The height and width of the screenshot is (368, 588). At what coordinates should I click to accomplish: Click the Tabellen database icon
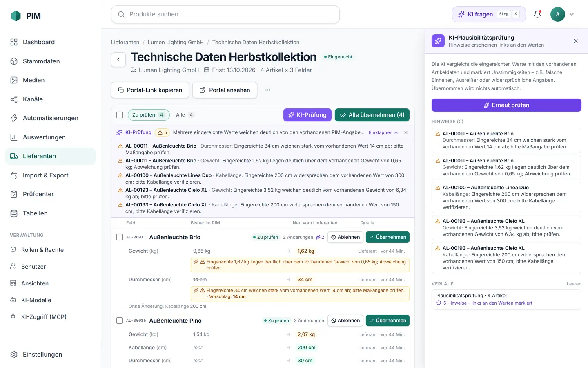tap(14, 213)
